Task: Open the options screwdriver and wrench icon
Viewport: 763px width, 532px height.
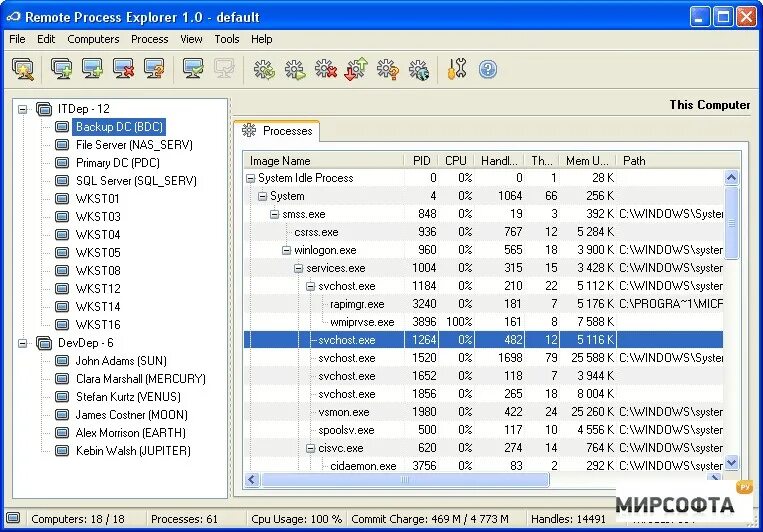Action: [x=457, y=69]
